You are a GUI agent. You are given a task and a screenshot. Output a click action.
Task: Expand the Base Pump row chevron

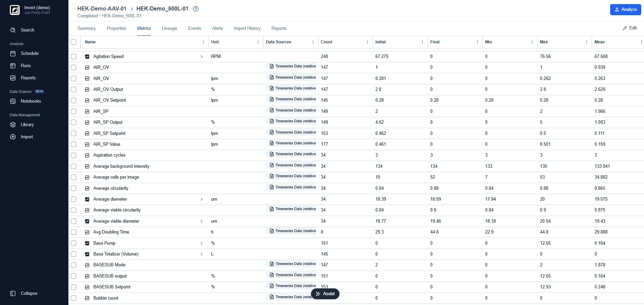click(202, 243)
